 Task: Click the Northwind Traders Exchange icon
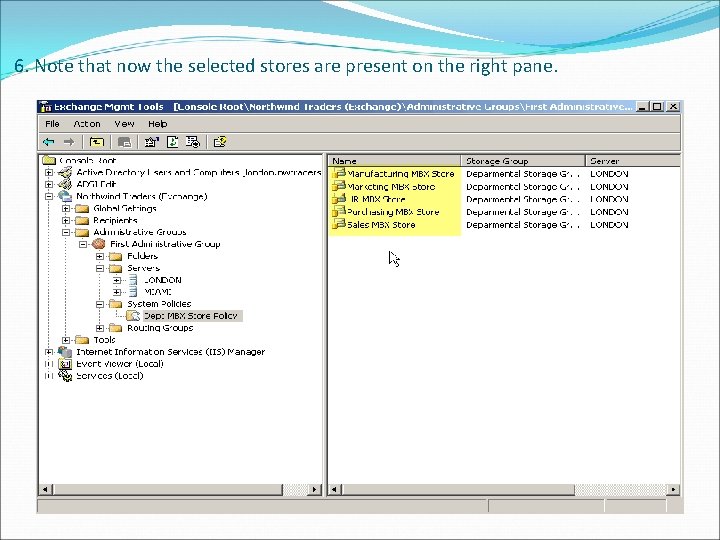tap(65, 197)
